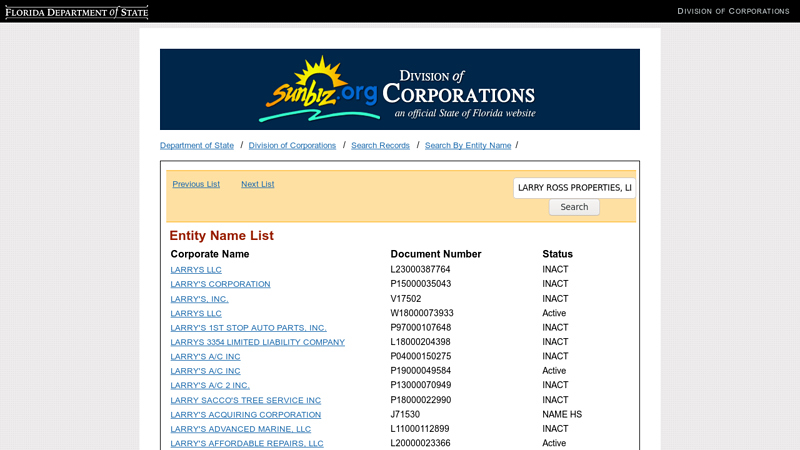Open LARRY'S 1ST STOP AUTO PARTS, INC.
Screen dimensions: 800x450
[248, 328]
